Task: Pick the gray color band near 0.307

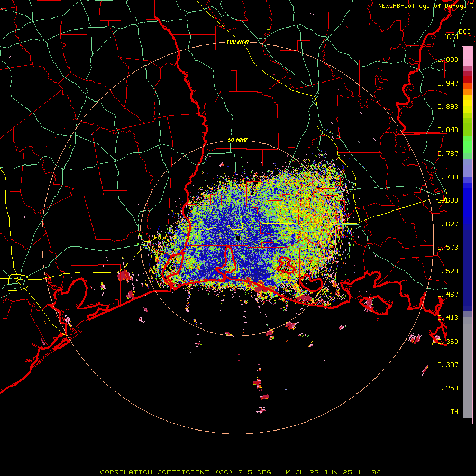Action: point(467,368)
